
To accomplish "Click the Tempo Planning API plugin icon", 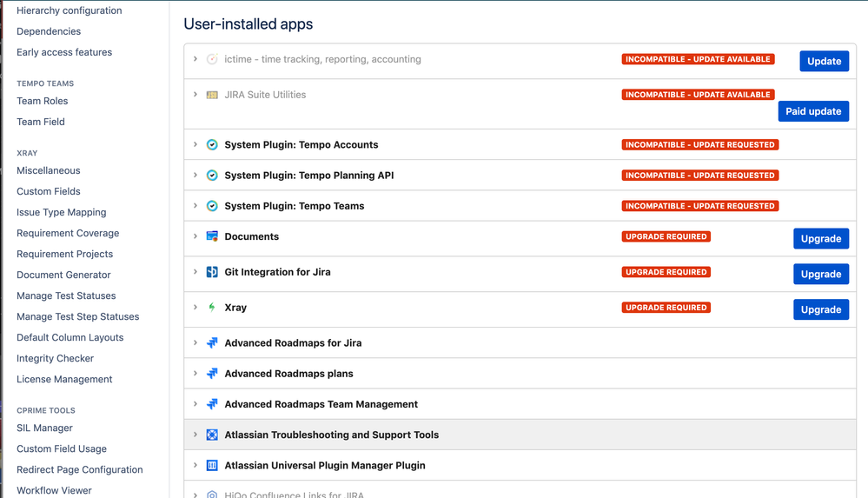I will tap(212, 175).
